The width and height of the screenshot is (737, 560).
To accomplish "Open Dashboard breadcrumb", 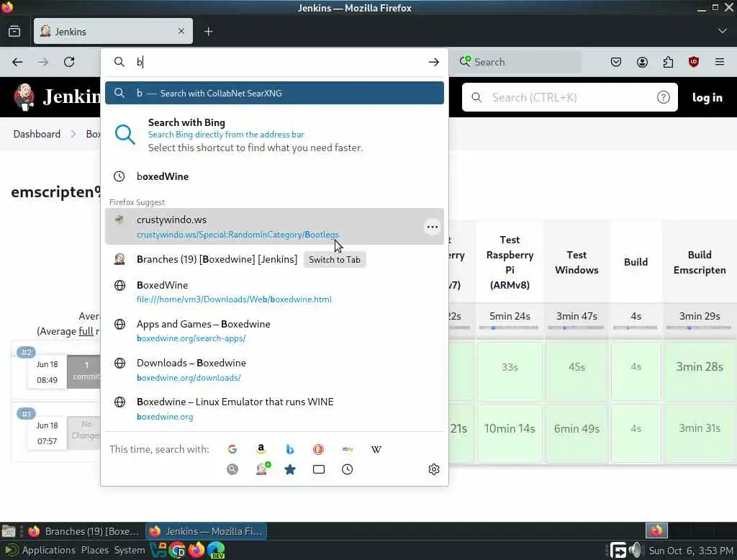I will [37, 134].
